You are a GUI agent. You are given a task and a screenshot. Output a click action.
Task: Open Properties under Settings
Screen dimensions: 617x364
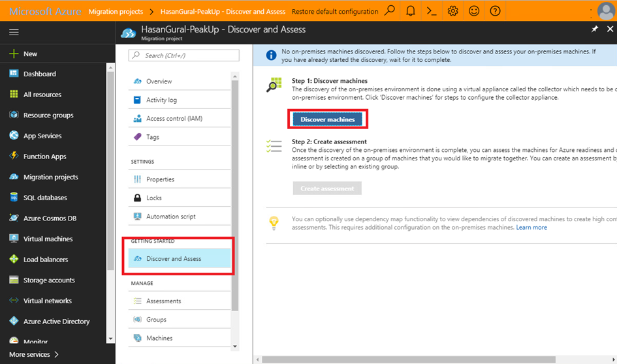[x=180, y=179]
